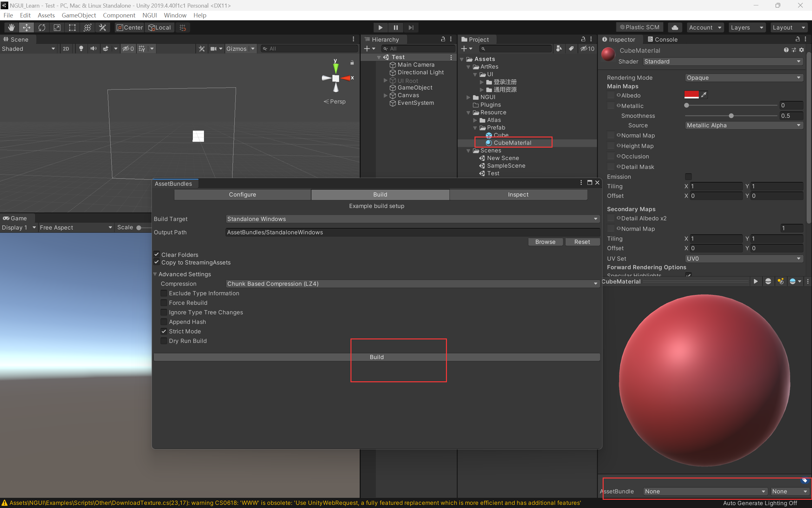Screen dimensions: 812x508
Task: Toggle Local handle rotation button
Action: [x=160, y=28]
